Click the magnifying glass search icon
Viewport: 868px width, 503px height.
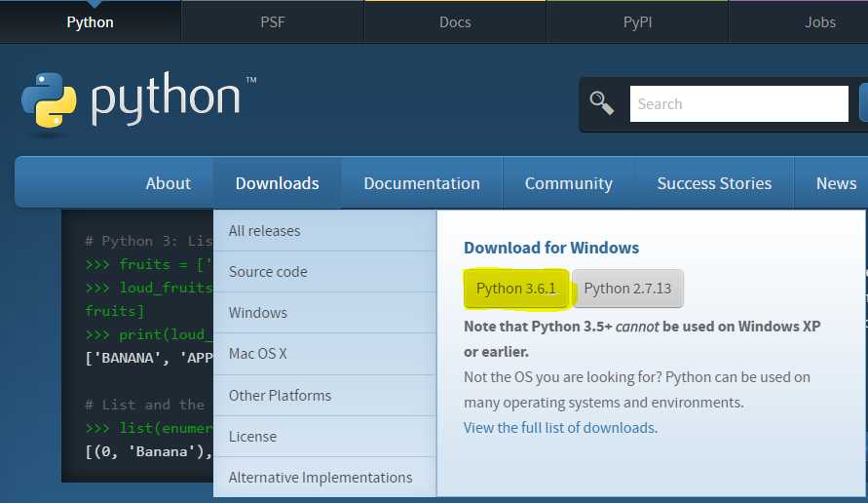(x=602, y=103)
